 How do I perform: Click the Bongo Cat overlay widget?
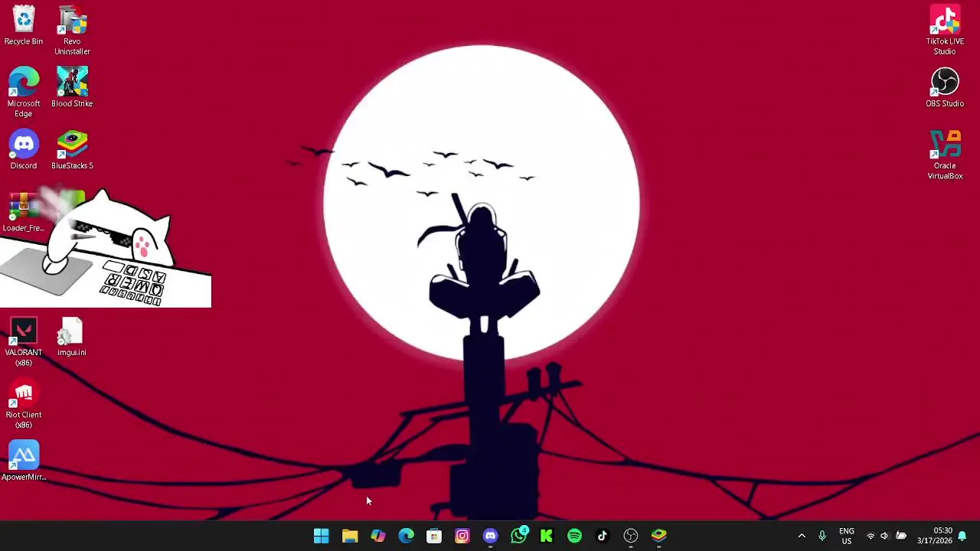click(x=106, y=249)
